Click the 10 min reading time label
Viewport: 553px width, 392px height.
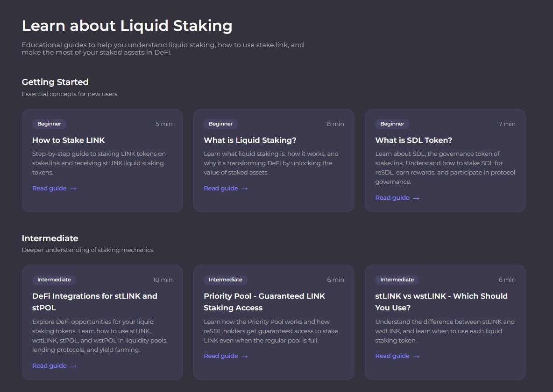click(163, 280)
